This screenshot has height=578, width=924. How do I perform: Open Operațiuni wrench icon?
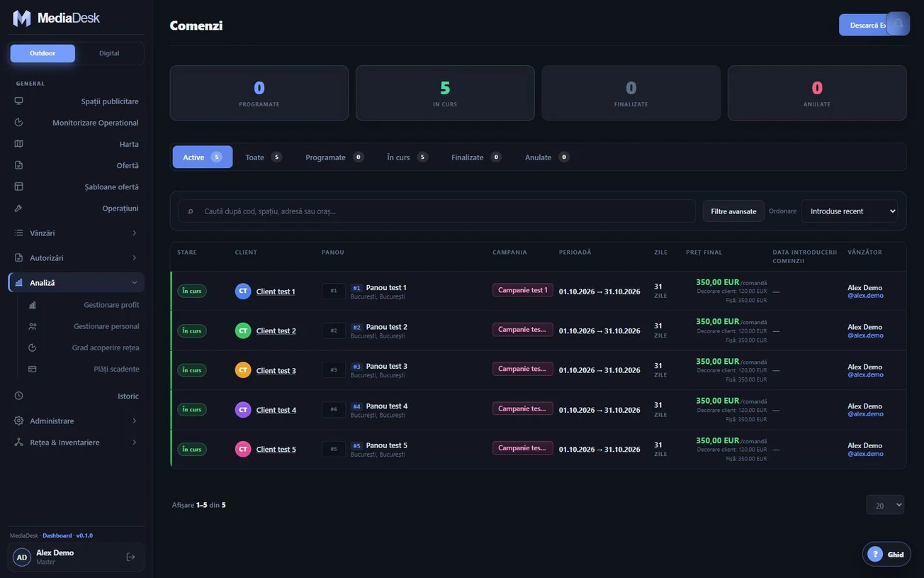coord(19,209)
